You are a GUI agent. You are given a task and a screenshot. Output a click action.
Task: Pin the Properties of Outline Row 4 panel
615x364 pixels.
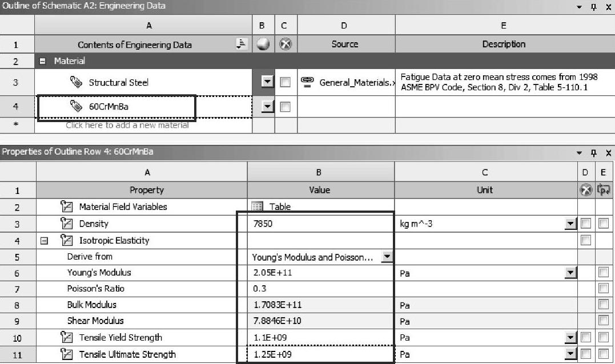[x=593, y=152]
